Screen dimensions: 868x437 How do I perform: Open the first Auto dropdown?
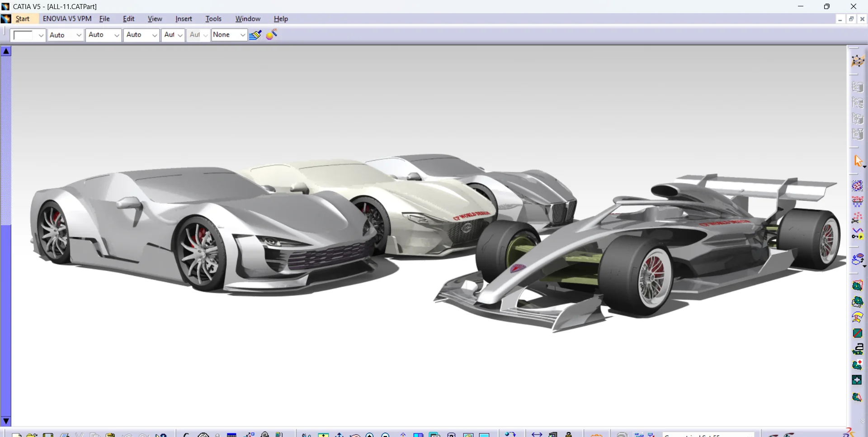79,35
